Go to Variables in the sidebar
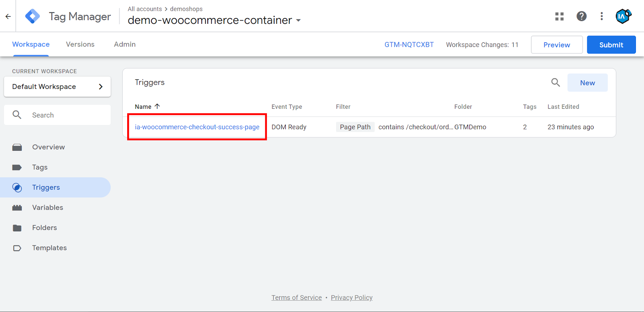This screenshot has height=312, width=644. [47, 208]
